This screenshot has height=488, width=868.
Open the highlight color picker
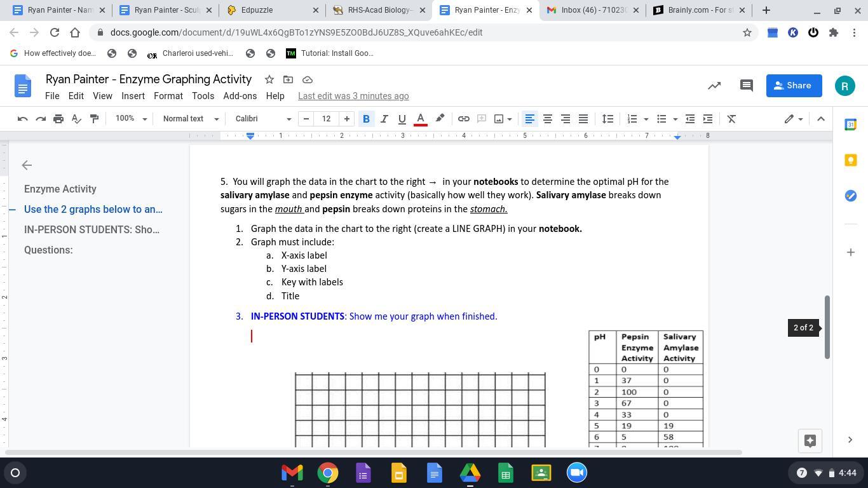click(440, 119)
